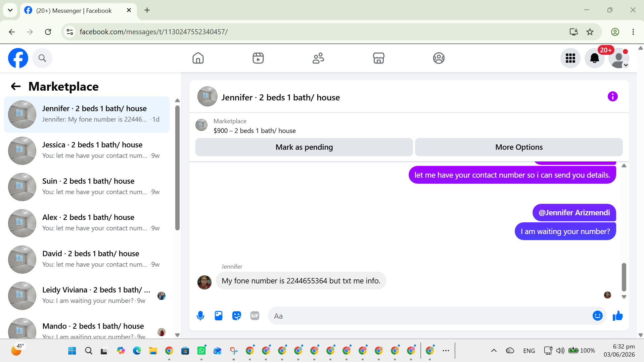Open the Facebook menu grid icon
Viewport: 644px width, 362px height.
(570, 58)
